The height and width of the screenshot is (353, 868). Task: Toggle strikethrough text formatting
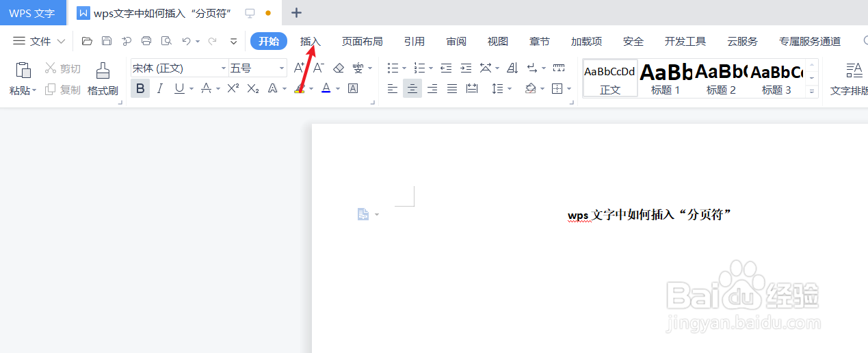pos(206,88)
